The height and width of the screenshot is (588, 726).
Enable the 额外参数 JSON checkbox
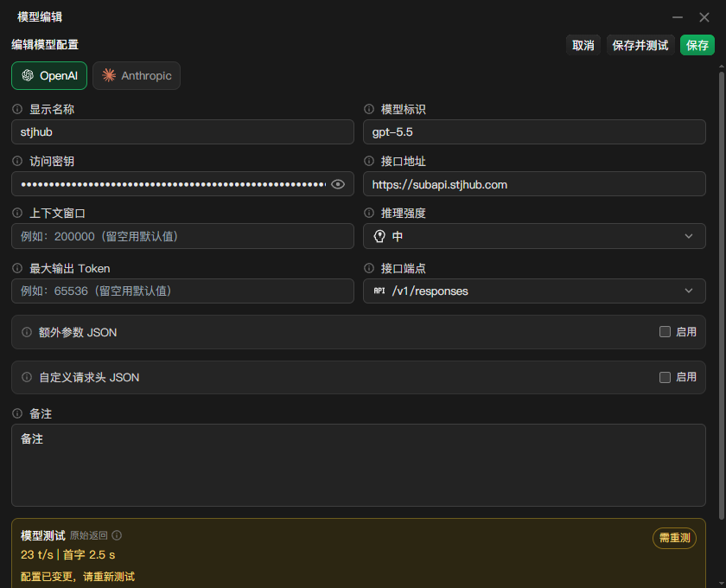coord(665,332)
